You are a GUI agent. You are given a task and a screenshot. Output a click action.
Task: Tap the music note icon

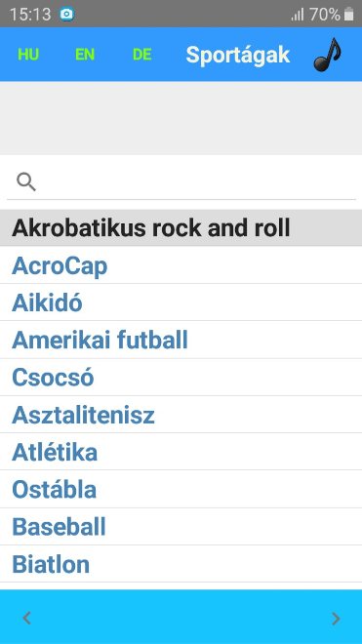pyautogui.click(x=327, y=55)
